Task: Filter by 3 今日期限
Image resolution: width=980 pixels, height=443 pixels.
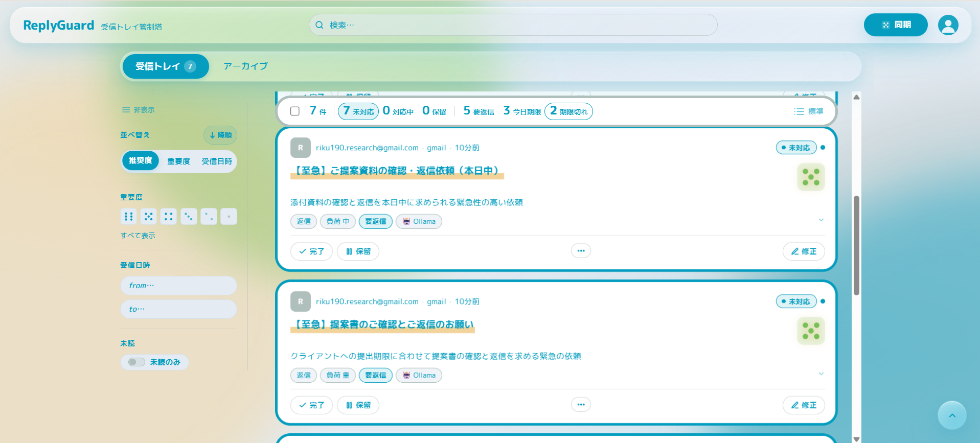Action: point(522,111)
